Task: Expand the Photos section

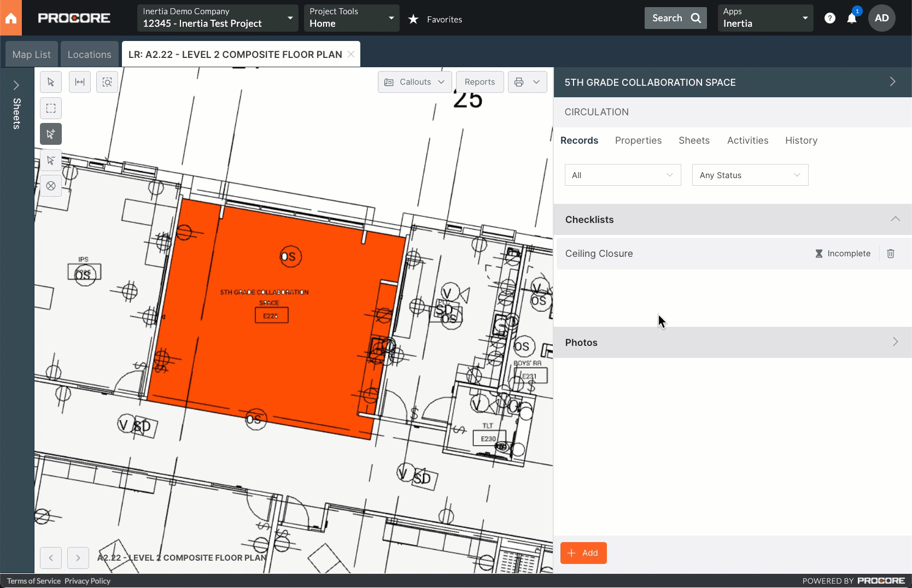Action: [895, 342]
